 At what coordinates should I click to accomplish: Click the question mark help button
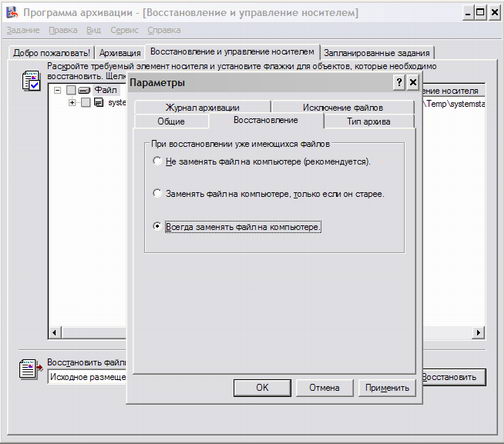point(399,82)
